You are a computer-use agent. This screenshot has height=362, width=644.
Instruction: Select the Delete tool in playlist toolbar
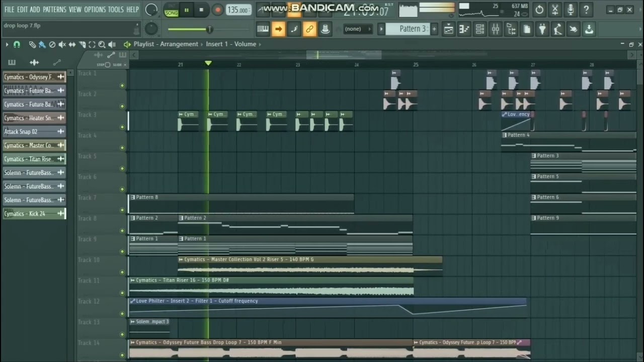tap(52, 44)
